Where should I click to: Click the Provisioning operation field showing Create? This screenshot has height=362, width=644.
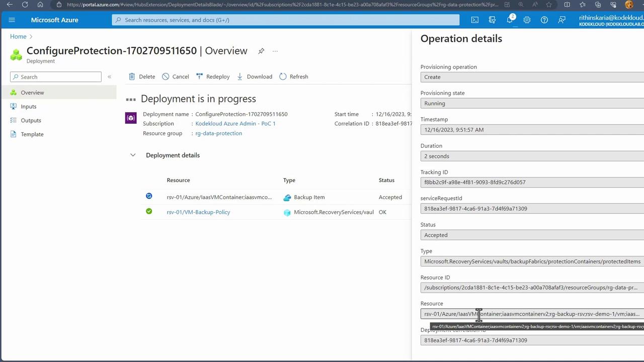532,77
